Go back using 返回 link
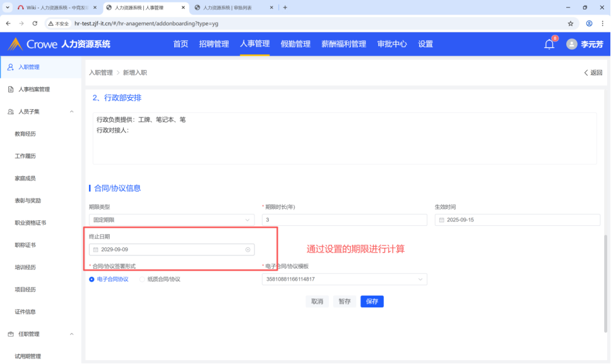Screen dimensions: 611x364 point(593,73)
